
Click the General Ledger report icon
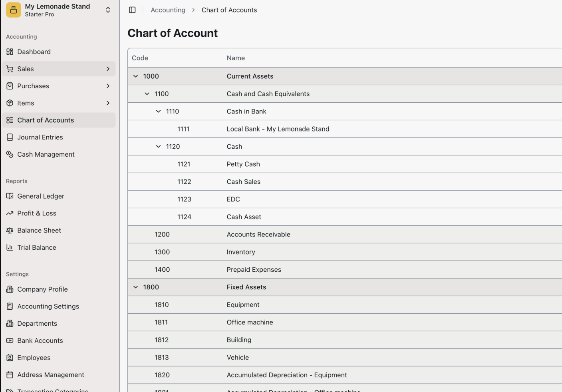10,196
